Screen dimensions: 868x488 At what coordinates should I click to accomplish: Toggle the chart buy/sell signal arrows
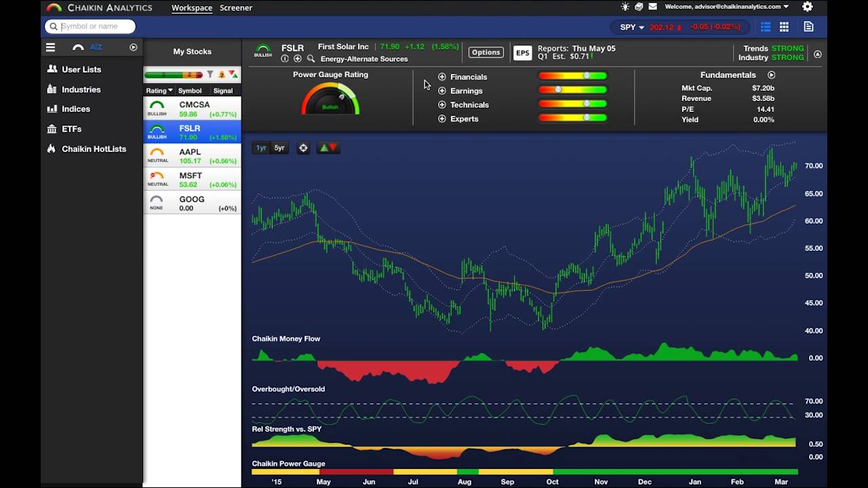[x=328, y=148]
